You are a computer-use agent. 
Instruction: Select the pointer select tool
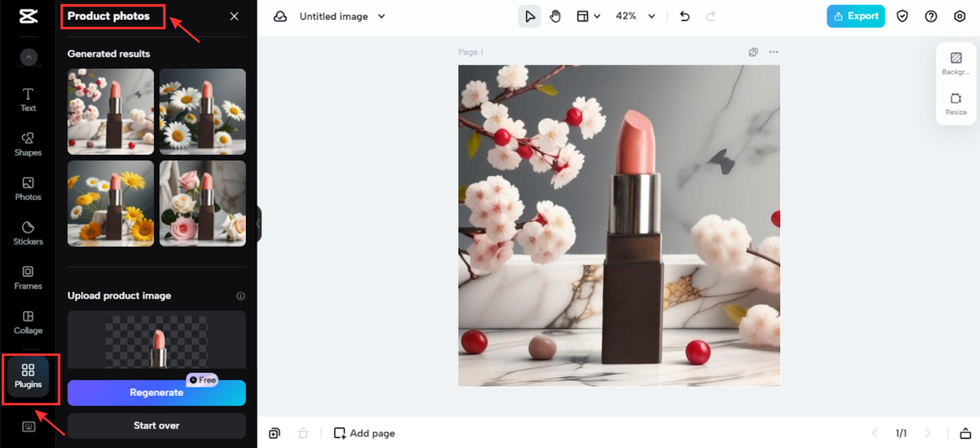coord(529,16)
